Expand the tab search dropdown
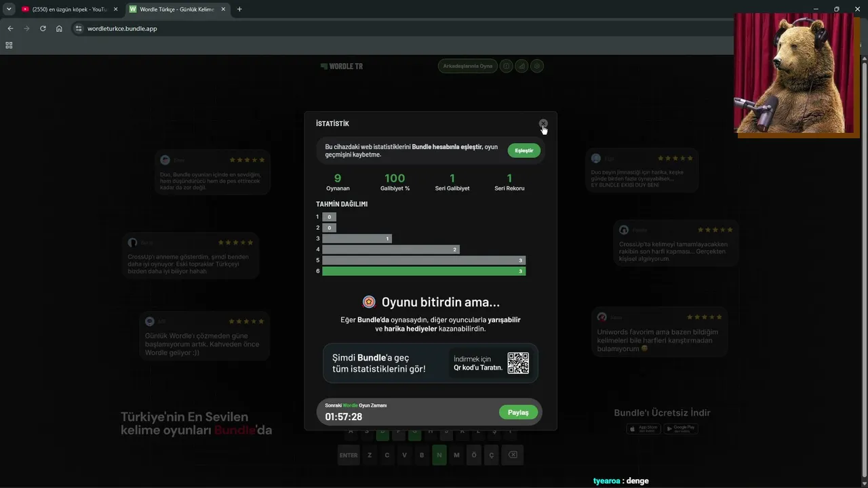Viewport: 868px width, 488px height. click(x=9, y=9)
